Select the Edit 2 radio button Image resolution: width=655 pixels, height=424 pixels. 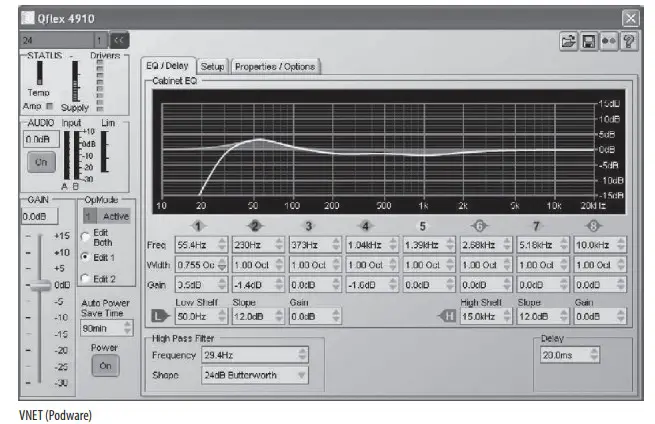(x=85, y=278)
